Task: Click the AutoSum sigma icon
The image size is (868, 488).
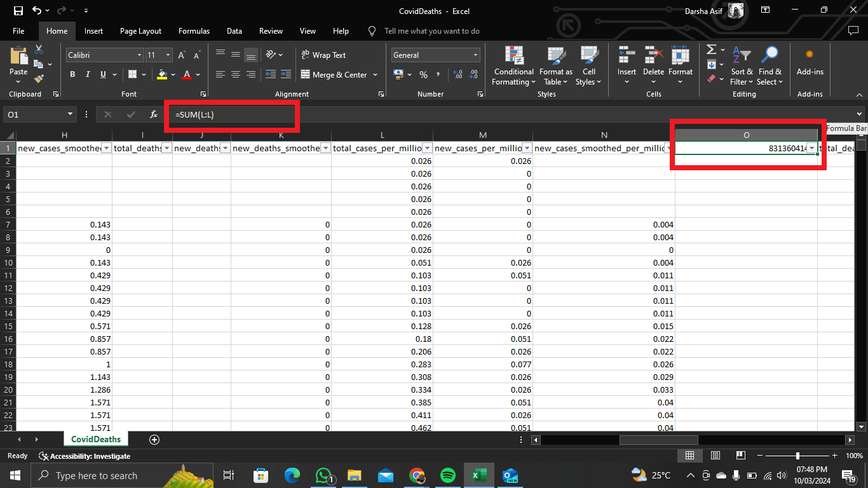Action: point(711,50)
